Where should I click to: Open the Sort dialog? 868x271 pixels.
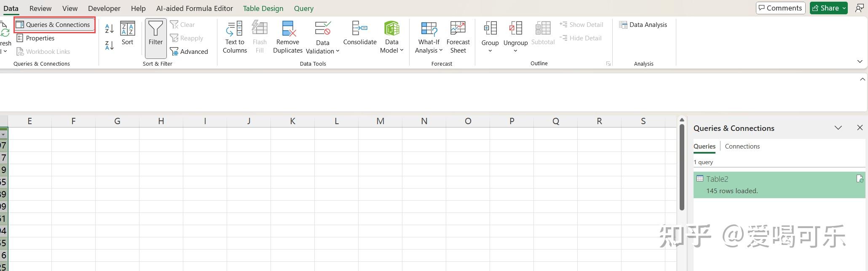(x=127, y=34)
